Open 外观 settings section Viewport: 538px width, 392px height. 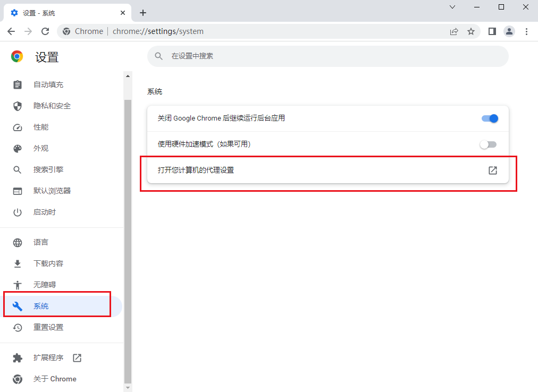click(x=41, y=148)
